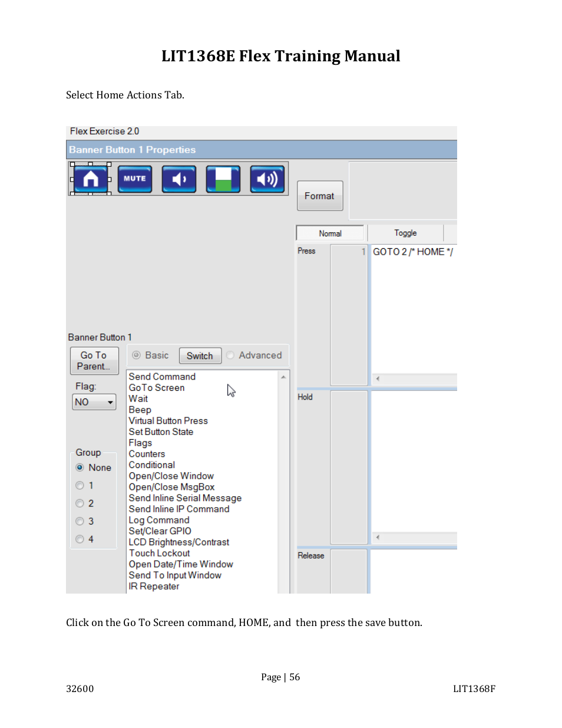Click Go To Parent button
Viewport: 562px width, 728px height.
pyautogui.click(x=94, y=361)
